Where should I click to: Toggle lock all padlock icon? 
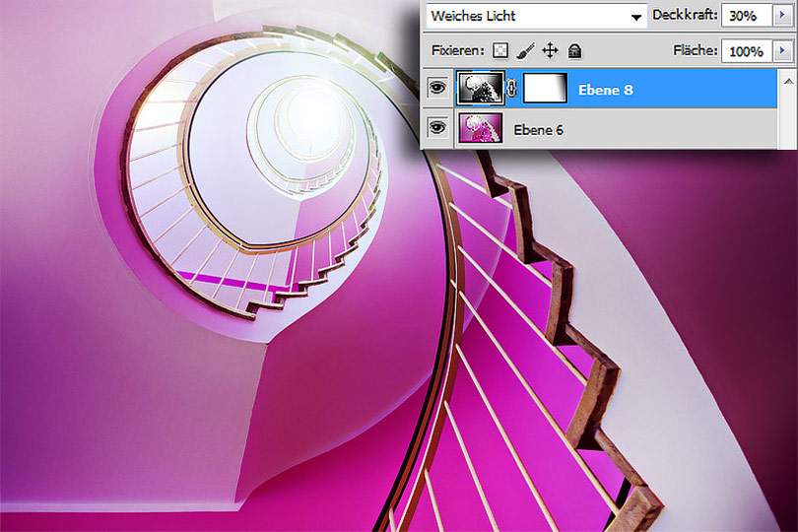[x=574, y=51]
